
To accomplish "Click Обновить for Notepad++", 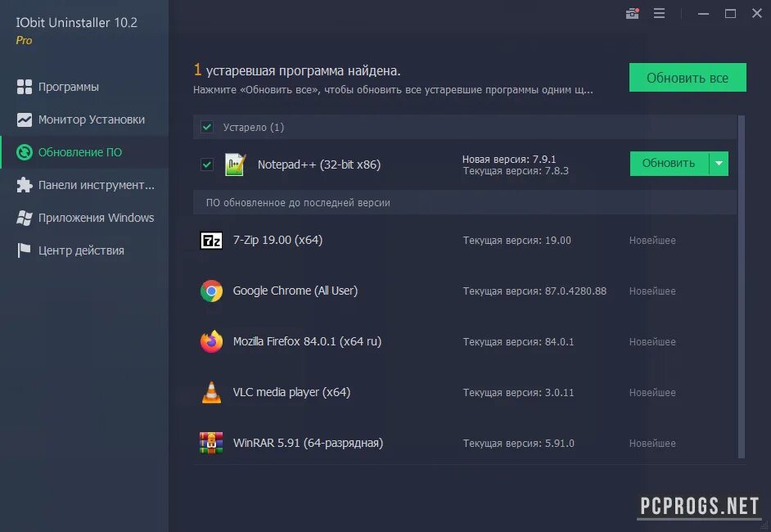I will tap(670, 163).
